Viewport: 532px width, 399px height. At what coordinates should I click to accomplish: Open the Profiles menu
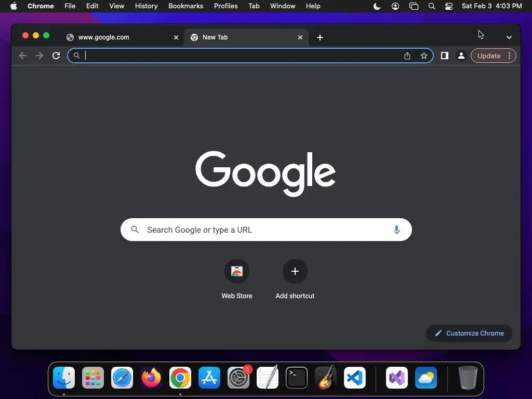(x=225, y=6)
